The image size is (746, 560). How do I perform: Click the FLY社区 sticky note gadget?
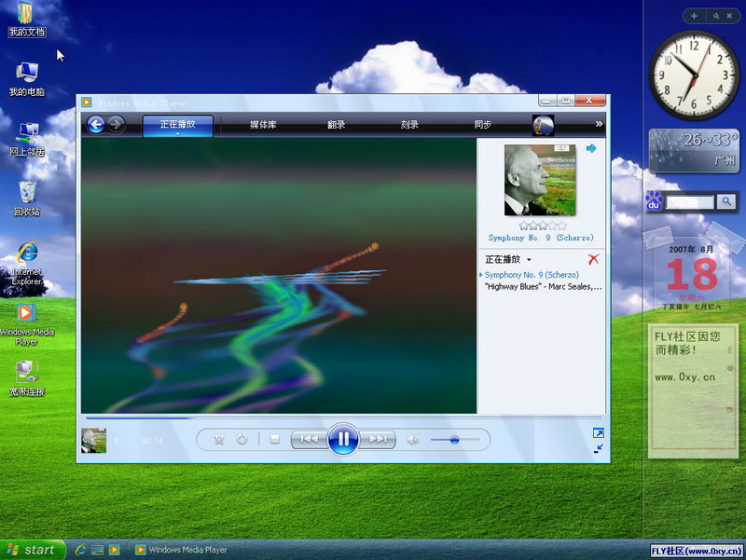[x=693, y=390]
